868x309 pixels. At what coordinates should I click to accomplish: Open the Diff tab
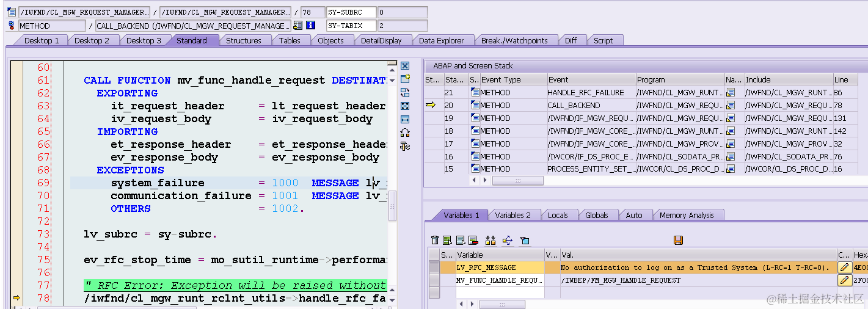click(x=571, y=40)
